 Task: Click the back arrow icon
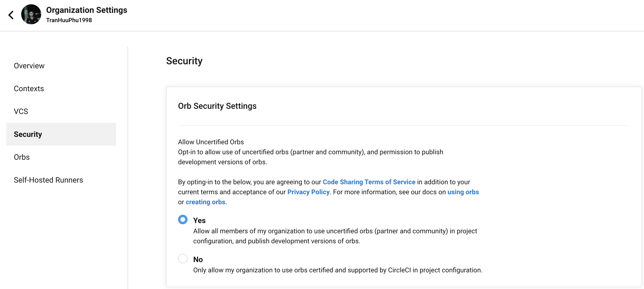pos(11,15)
